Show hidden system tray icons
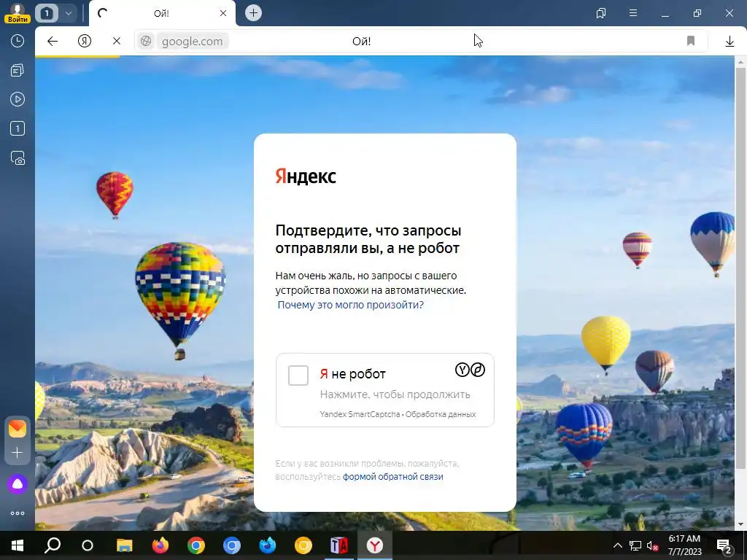The image size is (747, 560). pyautogui.click(x=617, y=545)
